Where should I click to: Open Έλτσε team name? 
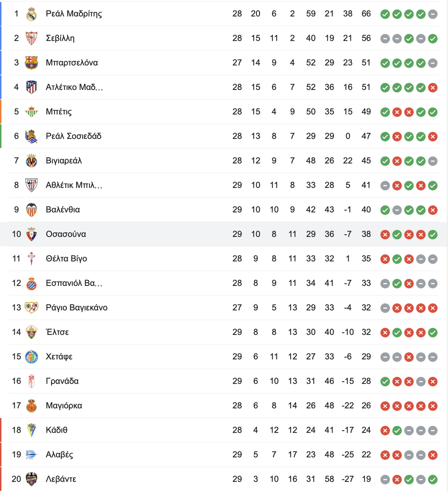click(57, 332)
